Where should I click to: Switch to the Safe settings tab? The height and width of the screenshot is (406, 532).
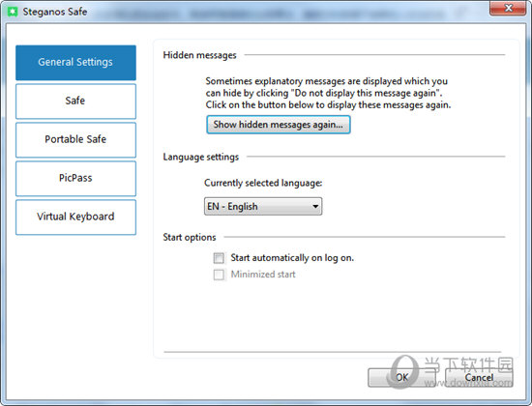[75, 101]
